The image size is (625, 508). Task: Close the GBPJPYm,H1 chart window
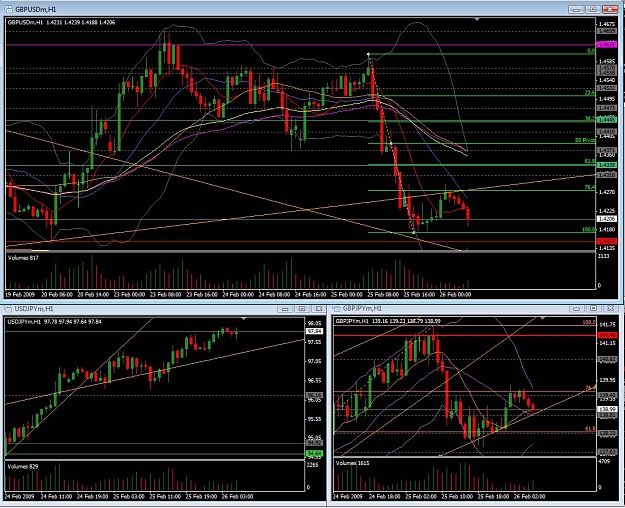610,309
